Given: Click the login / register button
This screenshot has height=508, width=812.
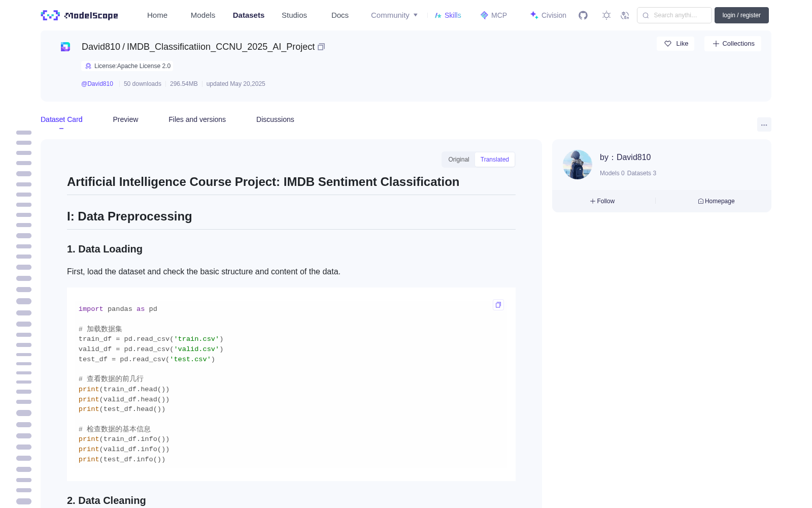Looking at the screenshot, I should [741, 15].
